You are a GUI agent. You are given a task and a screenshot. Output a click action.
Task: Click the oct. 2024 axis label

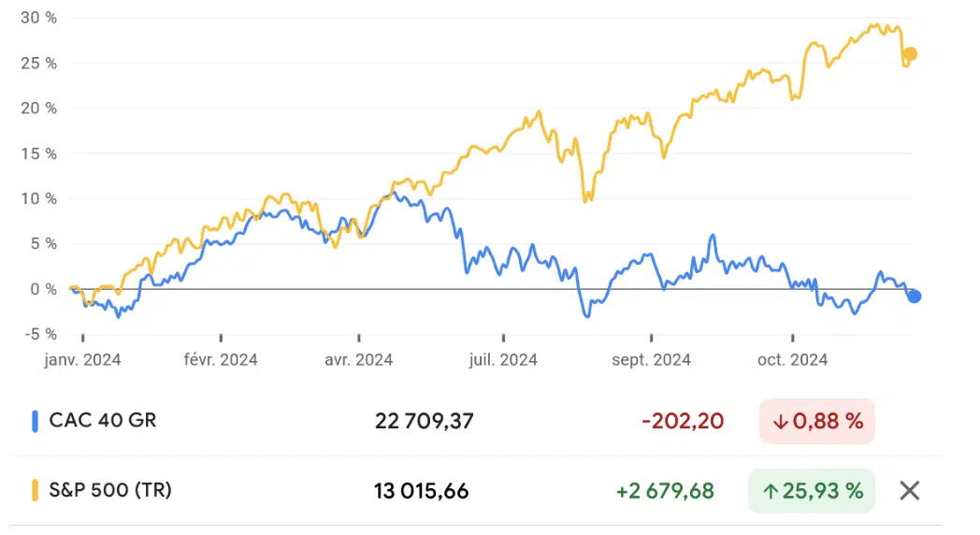coord(792,360)
